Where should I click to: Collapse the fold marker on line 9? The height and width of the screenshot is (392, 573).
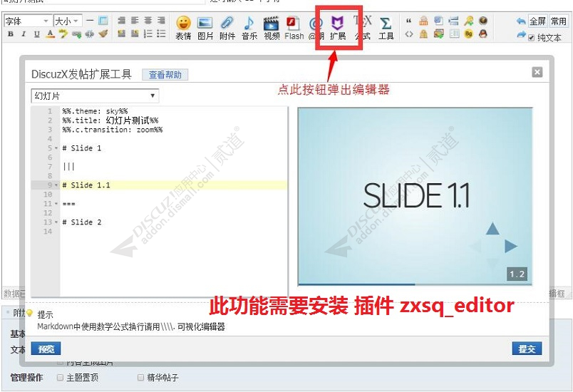click(x=56, y=185)
